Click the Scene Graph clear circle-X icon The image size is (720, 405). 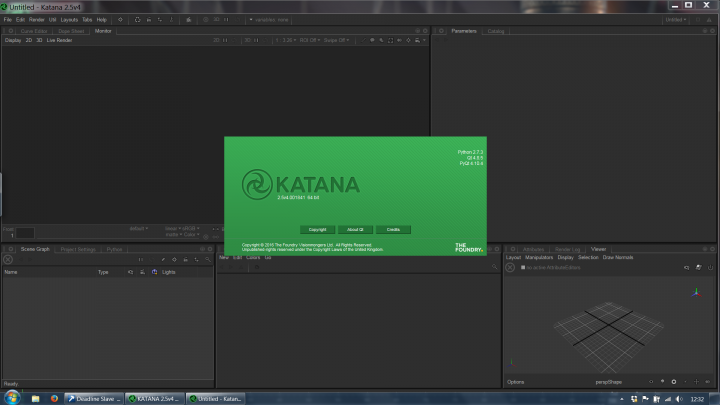point(8,259)
